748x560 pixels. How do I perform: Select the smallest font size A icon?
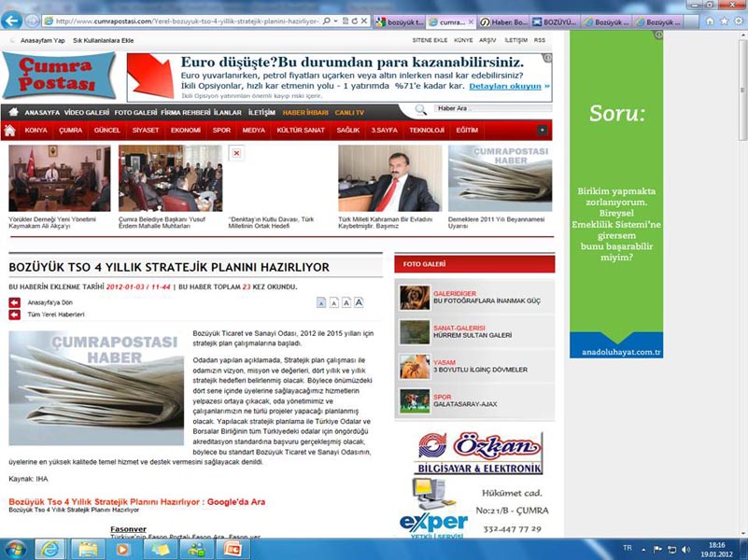(x=321, y=302)
